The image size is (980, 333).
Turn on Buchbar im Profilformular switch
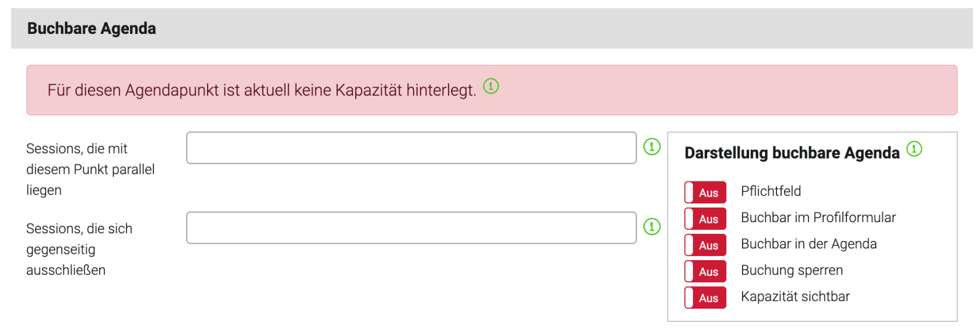(x=705, y=219)
